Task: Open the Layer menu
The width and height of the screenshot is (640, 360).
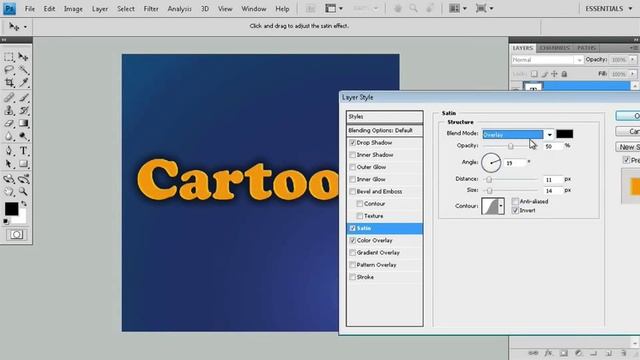Action: coord(100,9)
